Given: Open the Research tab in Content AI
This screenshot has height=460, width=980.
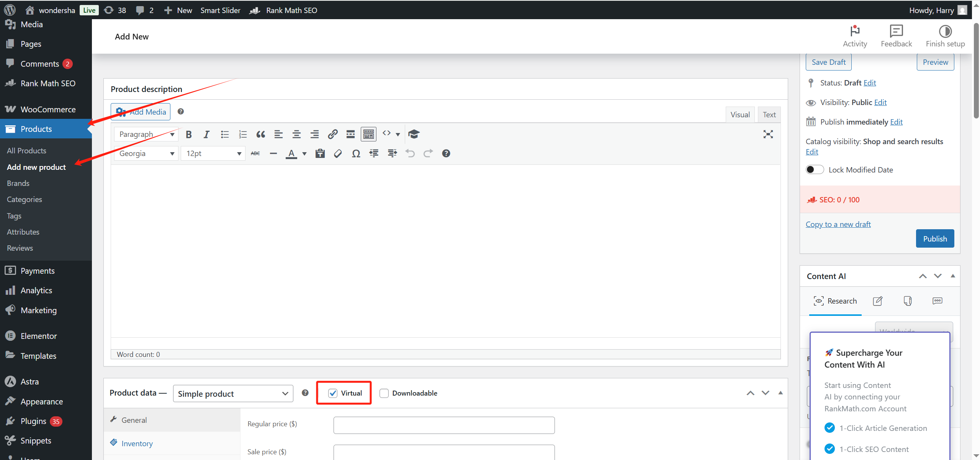Looking at the screenshot, I should click(x=835, y=301).
